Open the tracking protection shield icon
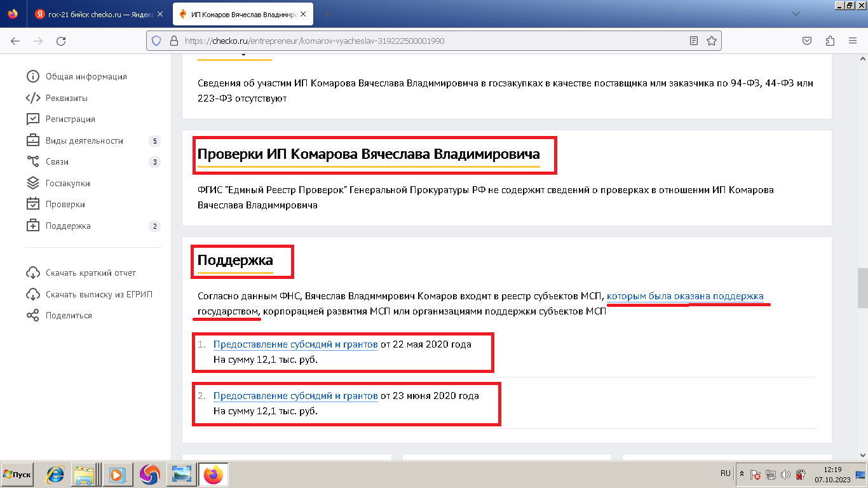868x488 pixels. pos(156,41)
